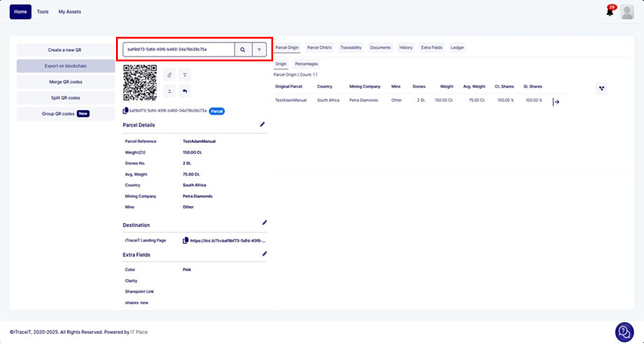Screen dimensions: 644x343
Task: Click the magnifier search button
Action: [x=243, y=50]
